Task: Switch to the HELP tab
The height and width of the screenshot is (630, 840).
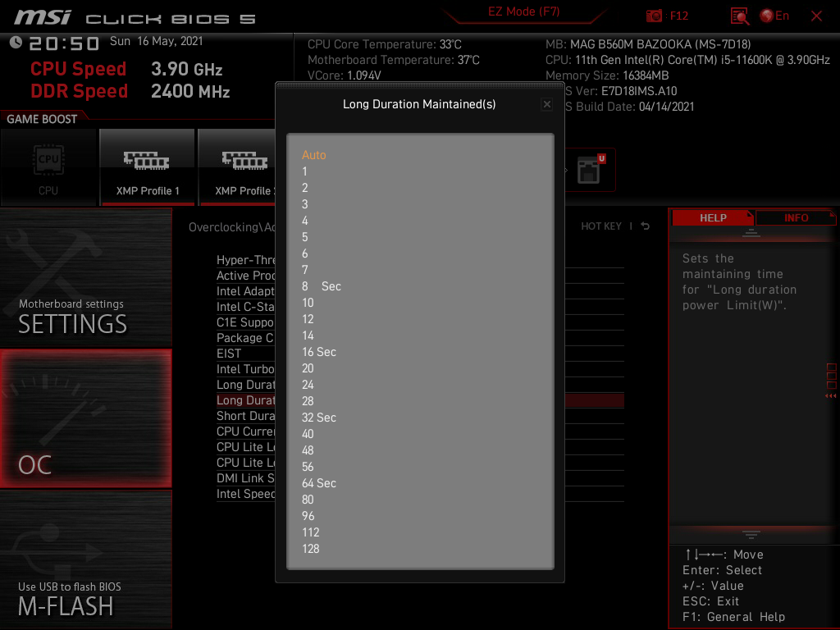Action: (713, 218)
